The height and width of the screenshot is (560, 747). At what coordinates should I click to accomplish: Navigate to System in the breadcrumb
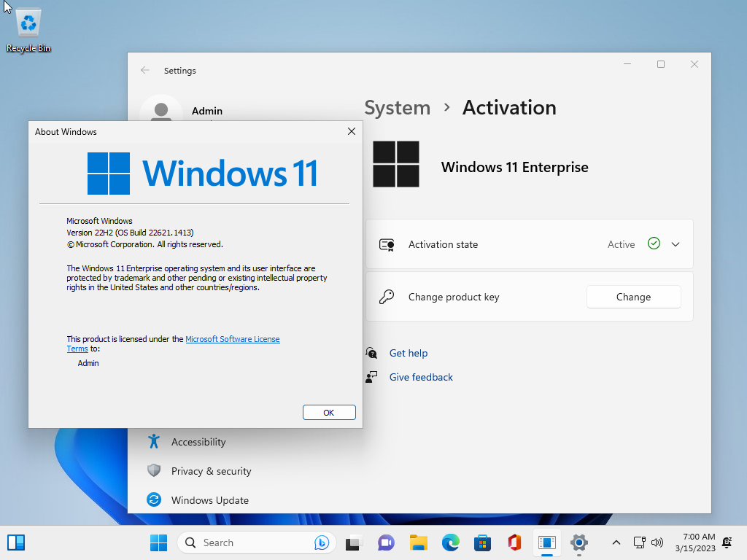[398, 108]
